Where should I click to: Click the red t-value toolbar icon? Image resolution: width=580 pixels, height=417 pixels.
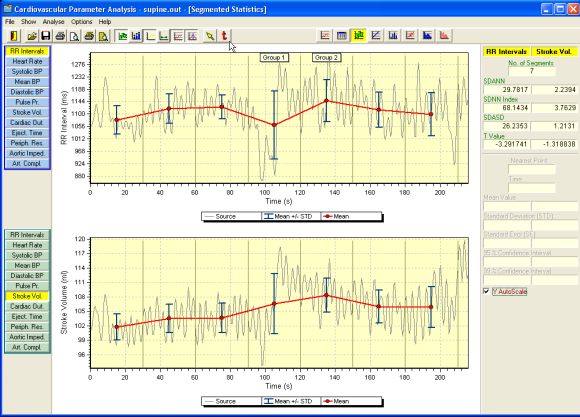[224, 36]
